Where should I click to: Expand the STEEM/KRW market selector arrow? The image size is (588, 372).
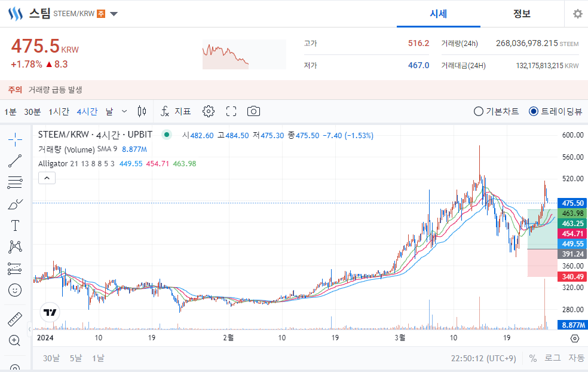[x=114, y=14]
